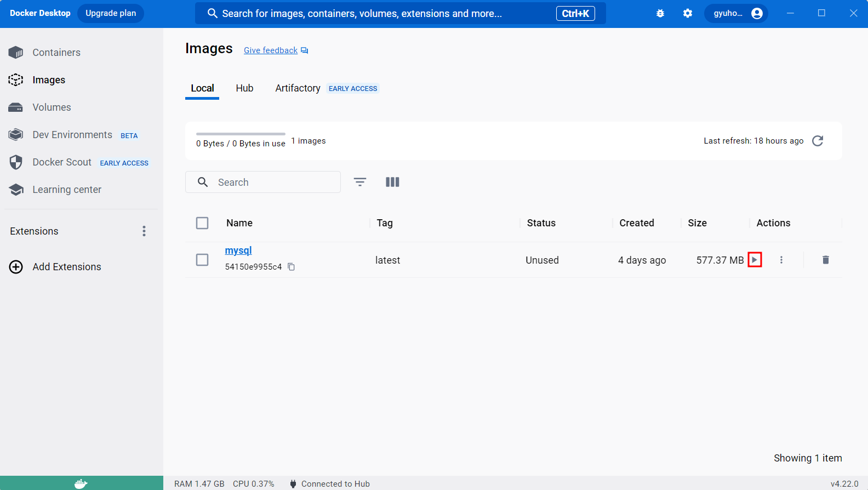868x490 pixels.
Task: Open the column chooser icon
Action: [392, 182]
